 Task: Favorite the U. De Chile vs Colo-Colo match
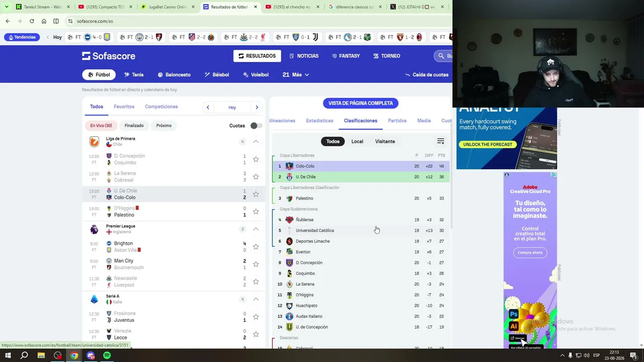tap(256, 194)
